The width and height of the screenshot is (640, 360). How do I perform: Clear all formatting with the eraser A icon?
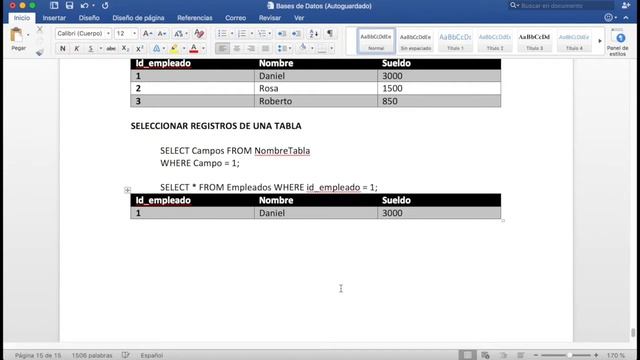(x=199, y=33)
